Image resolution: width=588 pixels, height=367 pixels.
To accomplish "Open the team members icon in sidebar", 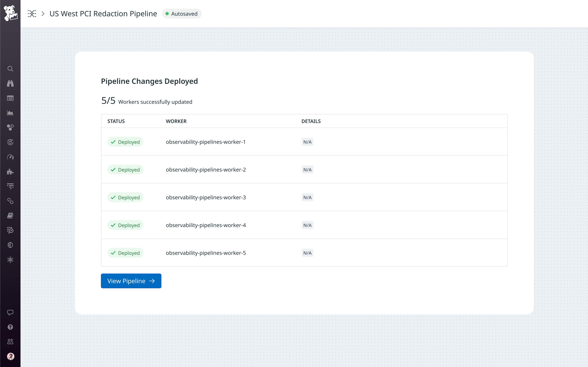I will 10,342.
